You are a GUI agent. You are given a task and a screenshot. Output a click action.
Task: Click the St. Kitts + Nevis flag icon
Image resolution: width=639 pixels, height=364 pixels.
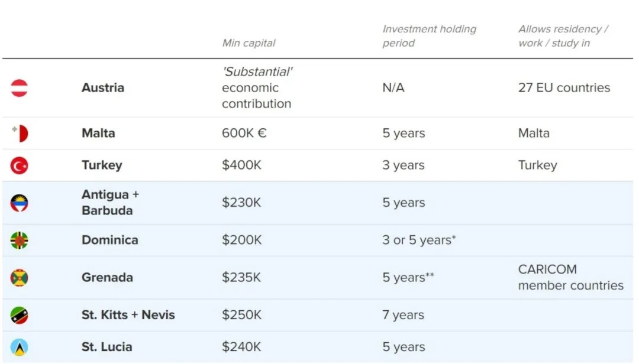point(19,315)
